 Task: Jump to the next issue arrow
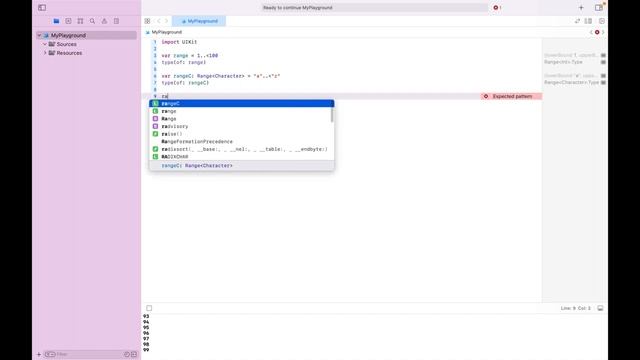pos(603,32)
